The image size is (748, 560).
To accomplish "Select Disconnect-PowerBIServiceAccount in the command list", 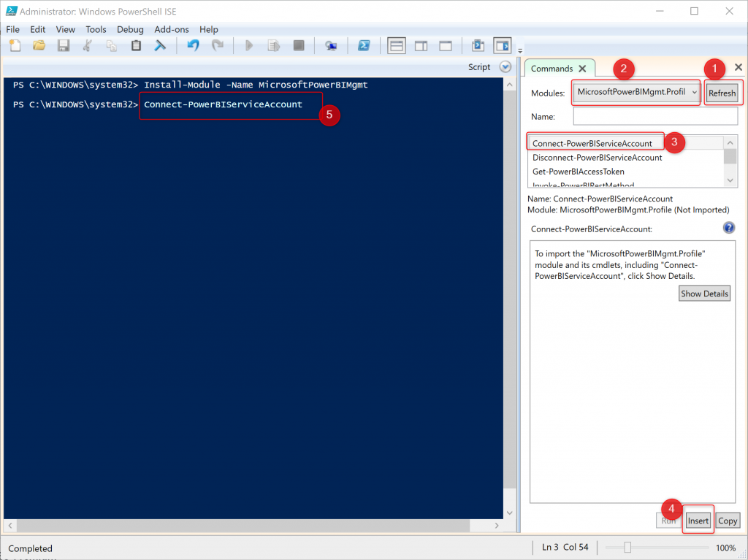I will [597, 158].
